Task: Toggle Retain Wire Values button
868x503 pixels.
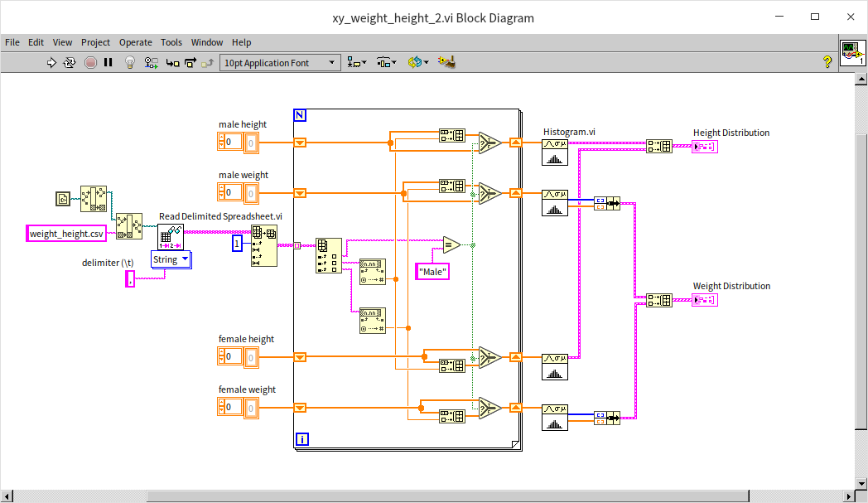Action: [152, 62]
